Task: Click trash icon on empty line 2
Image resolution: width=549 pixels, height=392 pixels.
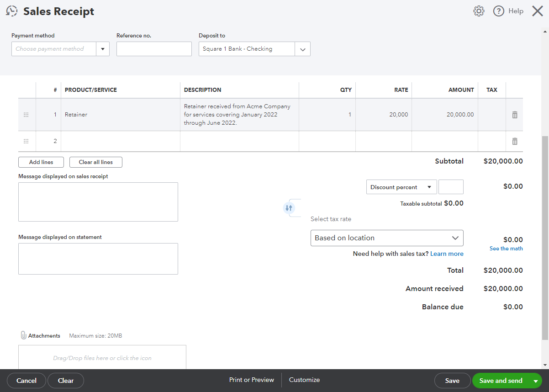Action: point(515,141)
